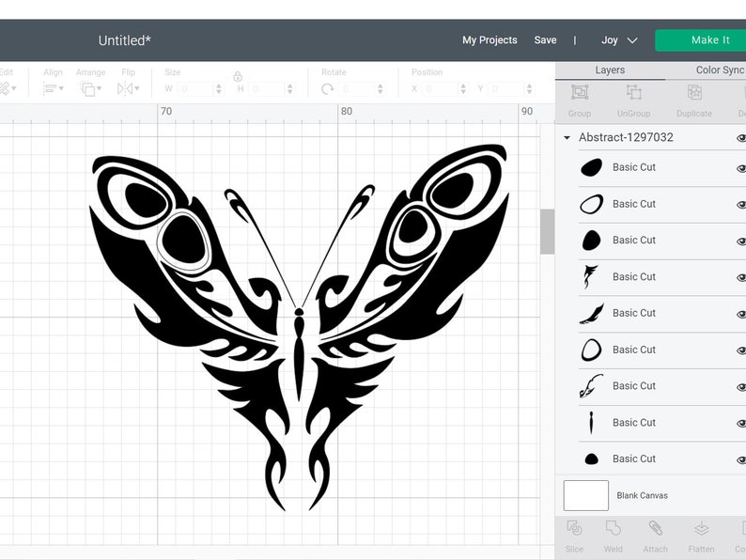
Task: Switch to the Color Sync tab
Action: point(720,70)
